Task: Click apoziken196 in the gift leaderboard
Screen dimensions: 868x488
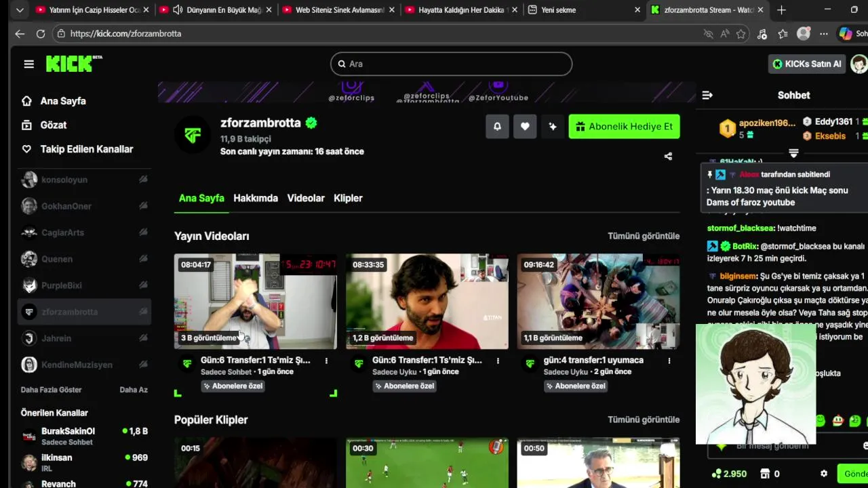Action: click(767, 123)
